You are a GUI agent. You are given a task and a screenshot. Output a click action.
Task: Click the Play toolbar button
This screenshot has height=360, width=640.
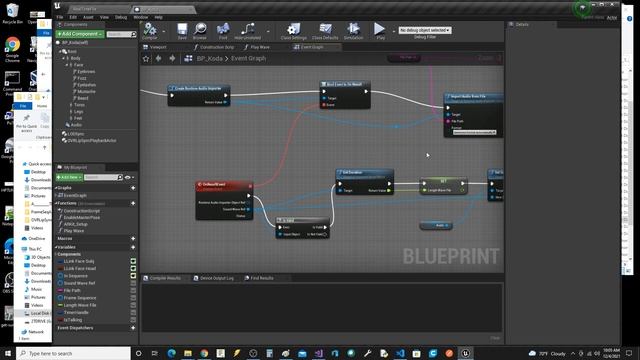pyautogui.click(x=380, y=31)
